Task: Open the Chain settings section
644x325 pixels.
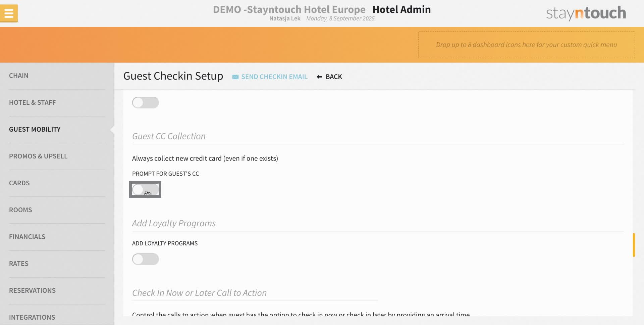Action: tap(19, 76)
